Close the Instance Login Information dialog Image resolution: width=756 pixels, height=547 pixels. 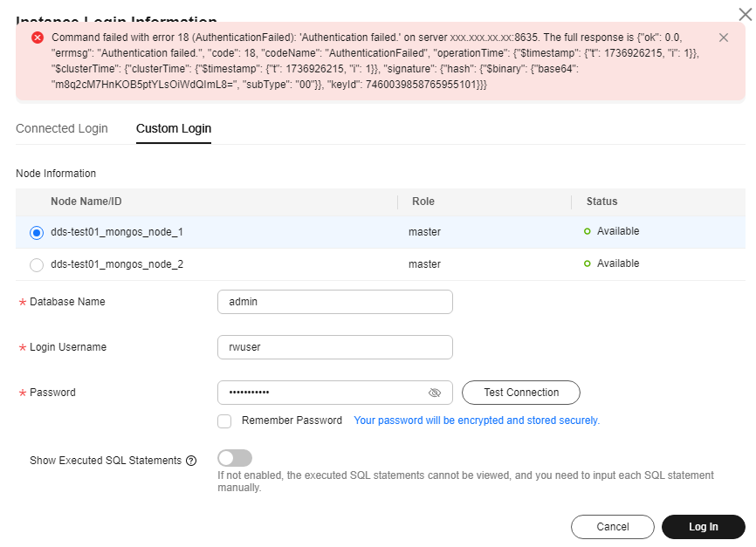coord(745,10)
